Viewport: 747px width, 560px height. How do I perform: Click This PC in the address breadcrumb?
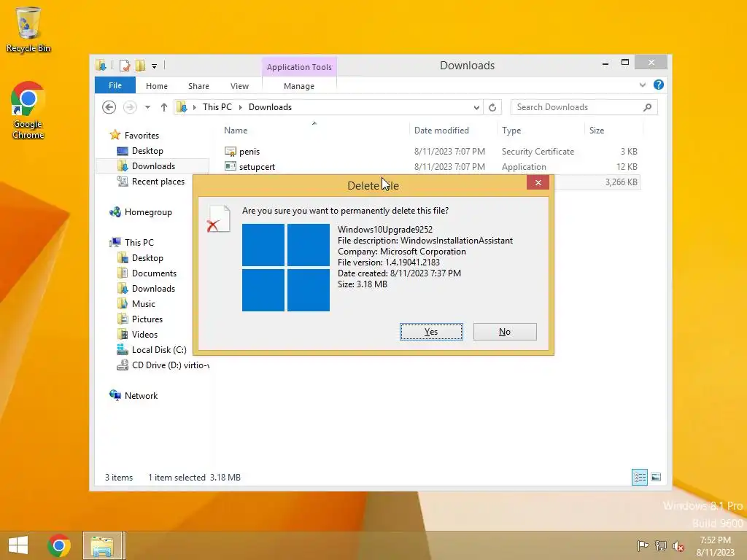[217, 107]
